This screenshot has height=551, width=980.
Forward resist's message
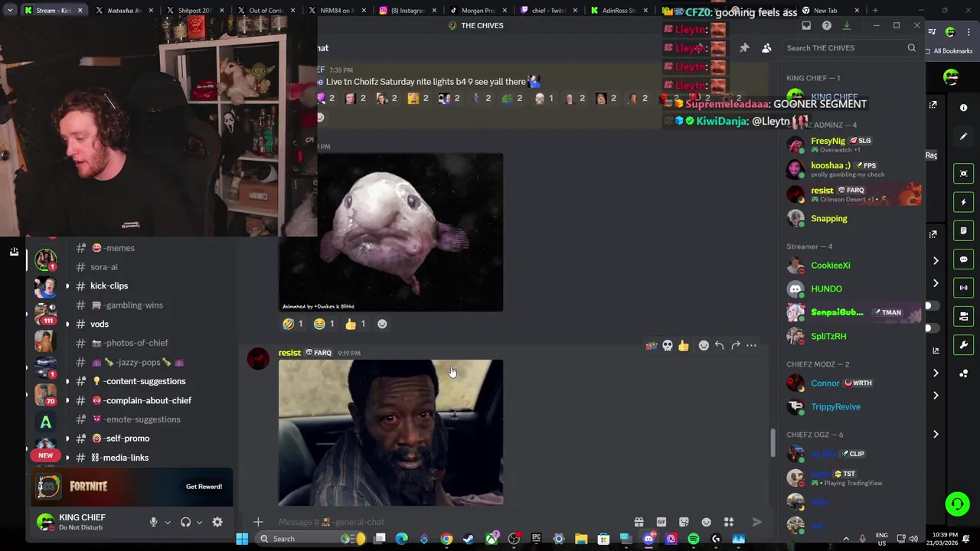tap(735, 346)
